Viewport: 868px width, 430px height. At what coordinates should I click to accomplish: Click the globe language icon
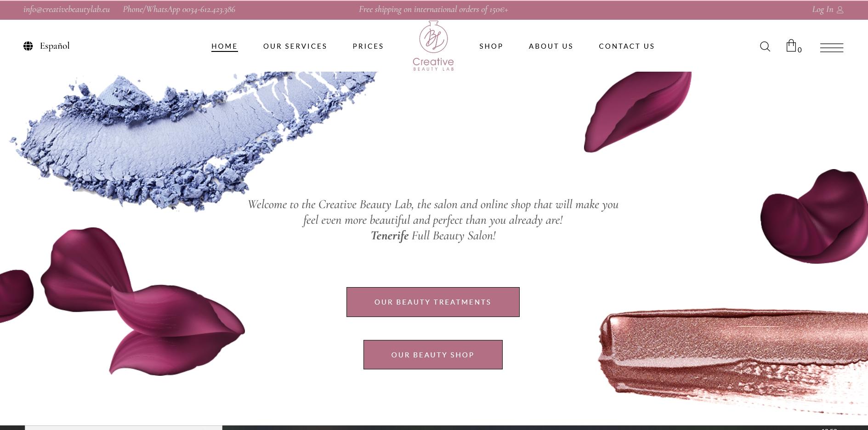(x=28, y=46)
